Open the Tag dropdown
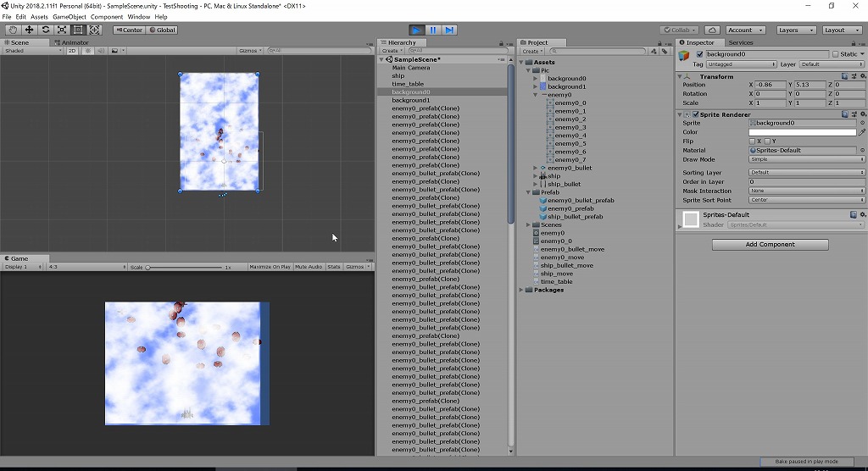The height and width of the screenshot is (471, 868). click(x=741, y=64)
